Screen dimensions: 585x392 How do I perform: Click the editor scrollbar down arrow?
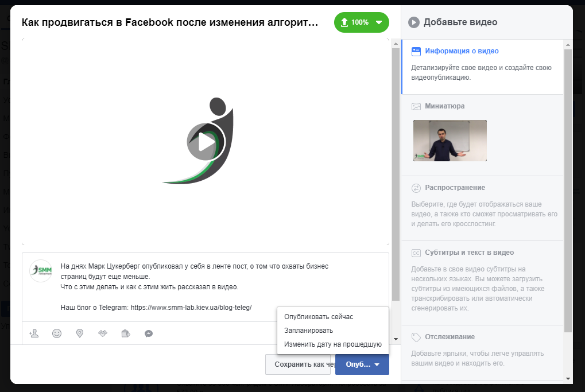coord(396,339)
